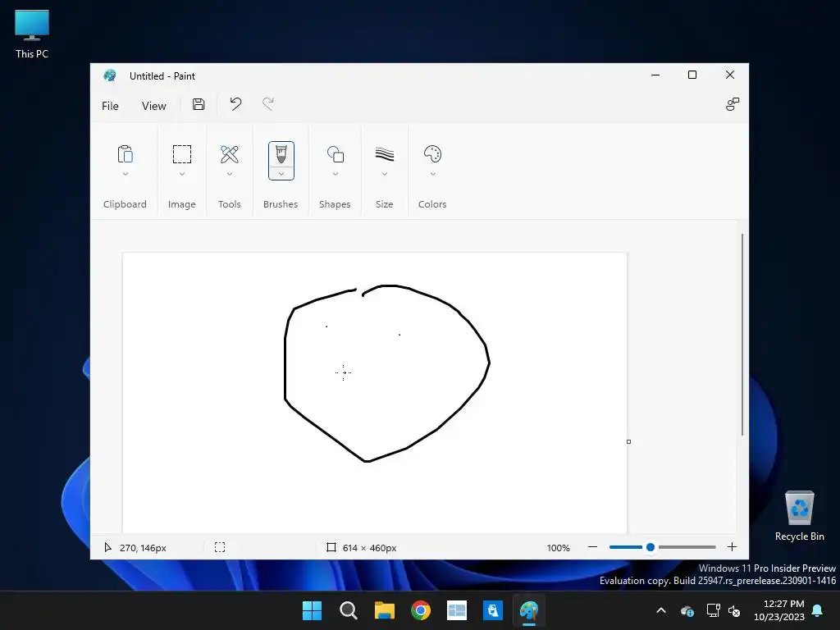Click the OneDrive cloud tray icon

tap(687, 610)
